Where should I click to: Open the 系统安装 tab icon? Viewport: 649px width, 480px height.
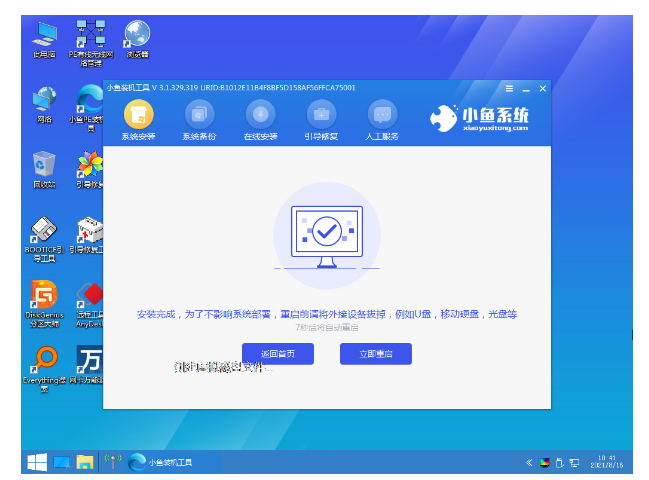pyautogui.click(x=139, y=115)
